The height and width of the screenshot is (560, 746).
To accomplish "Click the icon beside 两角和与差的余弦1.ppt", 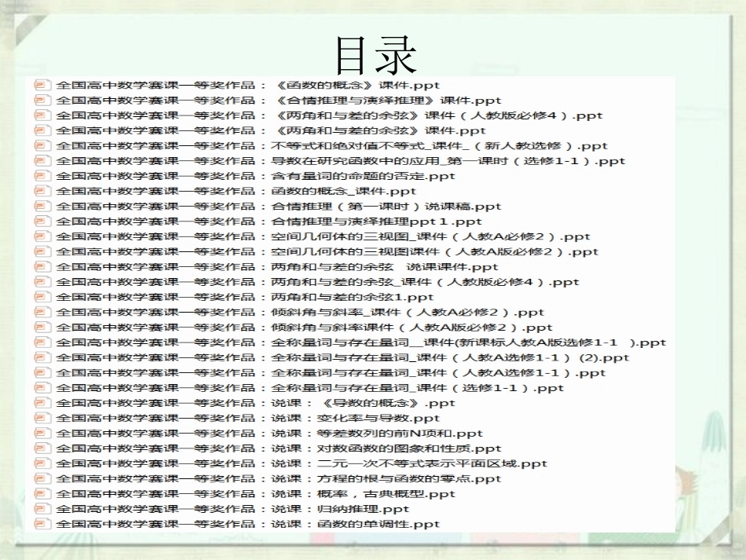I will pyautogui.click(x=42, y=298).
